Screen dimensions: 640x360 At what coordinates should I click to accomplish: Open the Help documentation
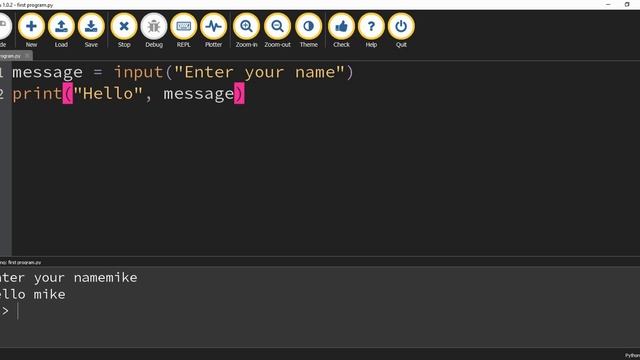click(x=371, y=31)
